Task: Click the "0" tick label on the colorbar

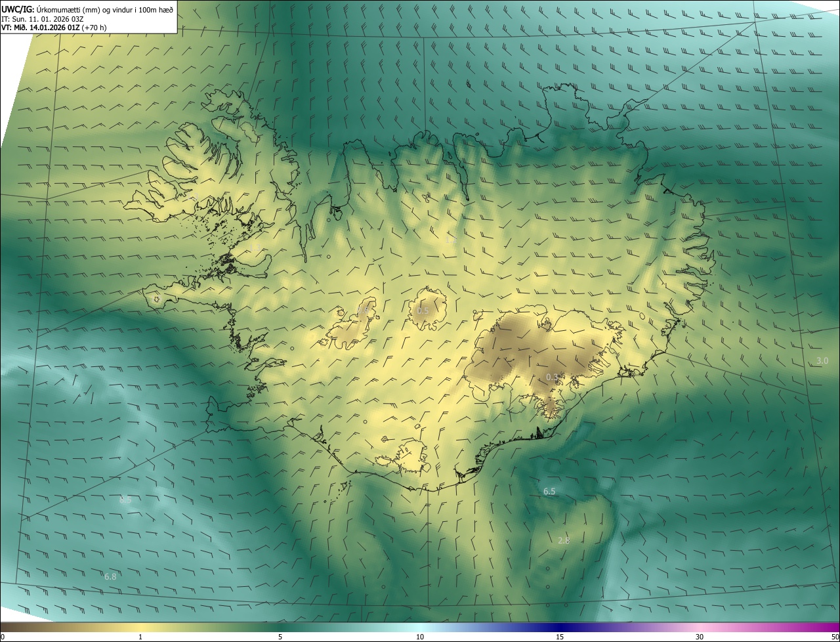Action: pyautogui.click(x=3, y=637)
